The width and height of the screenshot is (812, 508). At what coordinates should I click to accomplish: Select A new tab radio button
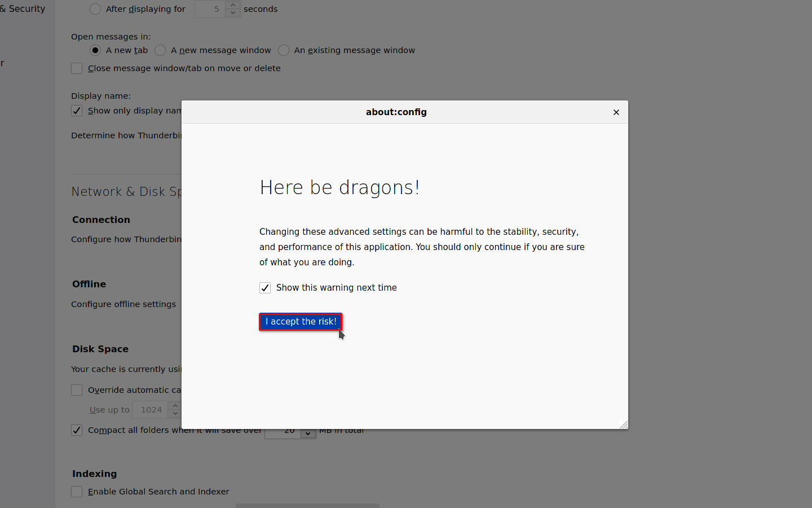coord(95,50)
